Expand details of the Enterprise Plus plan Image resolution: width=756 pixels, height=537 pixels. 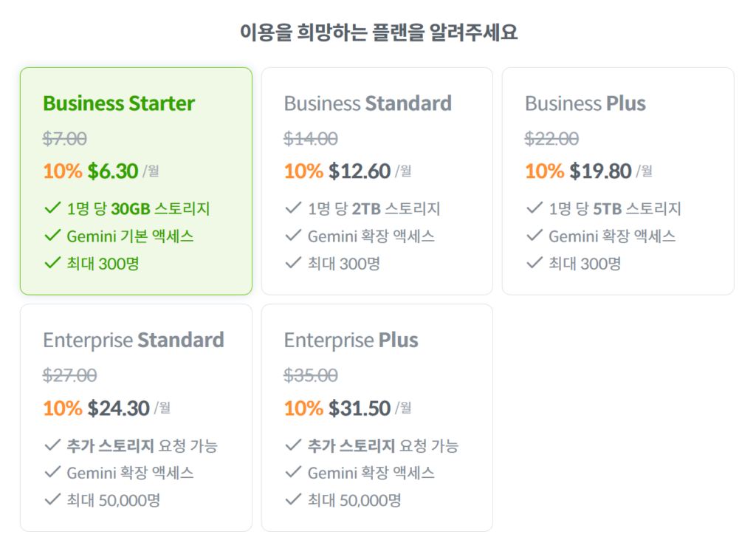click(377, 417)
